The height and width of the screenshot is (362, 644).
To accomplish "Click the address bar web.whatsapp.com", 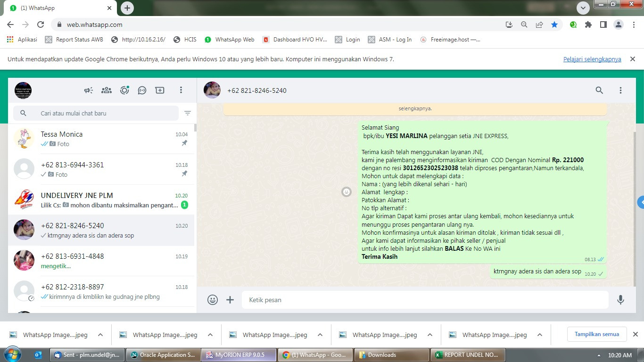I will tap(95, 25).
